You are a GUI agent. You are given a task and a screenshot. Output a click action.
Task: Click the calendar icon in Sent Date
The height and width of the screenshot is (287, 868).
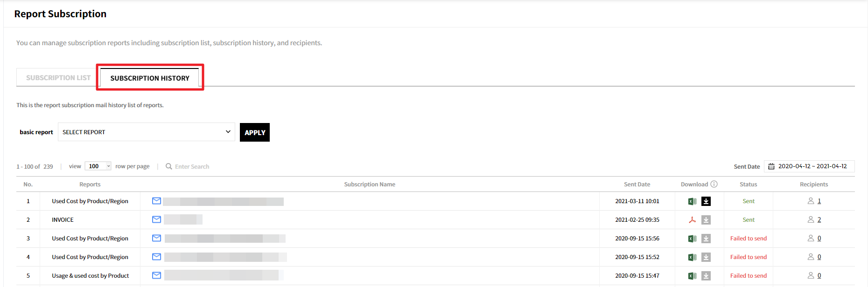[771, 166]
